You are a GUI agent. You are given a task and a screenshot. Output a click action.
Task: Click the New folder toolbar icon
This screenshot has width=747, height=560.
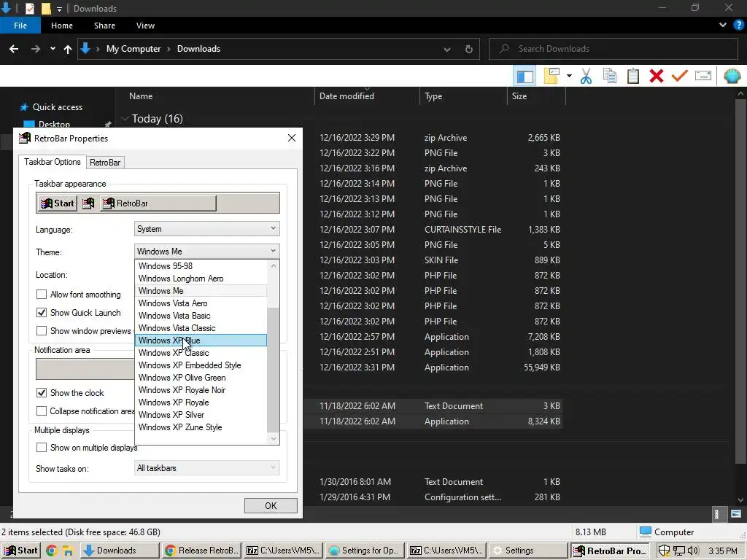tap(551, 76)
